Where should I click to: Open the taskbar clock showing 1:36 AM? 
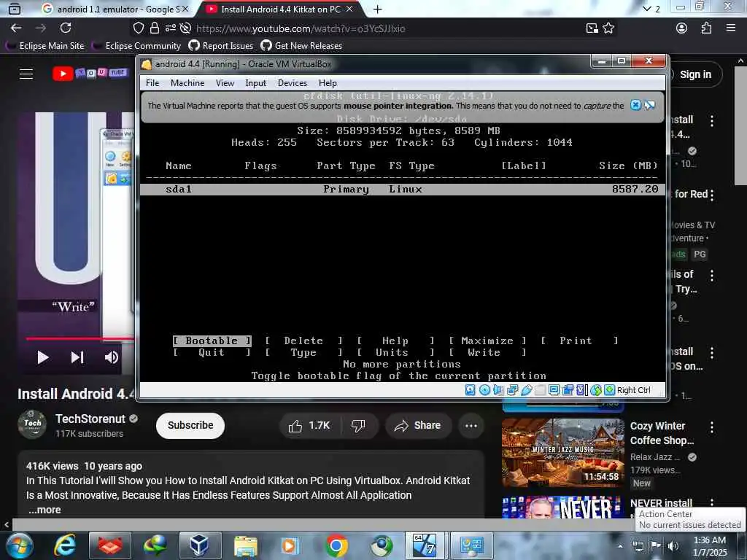click(x=710, y=545)
